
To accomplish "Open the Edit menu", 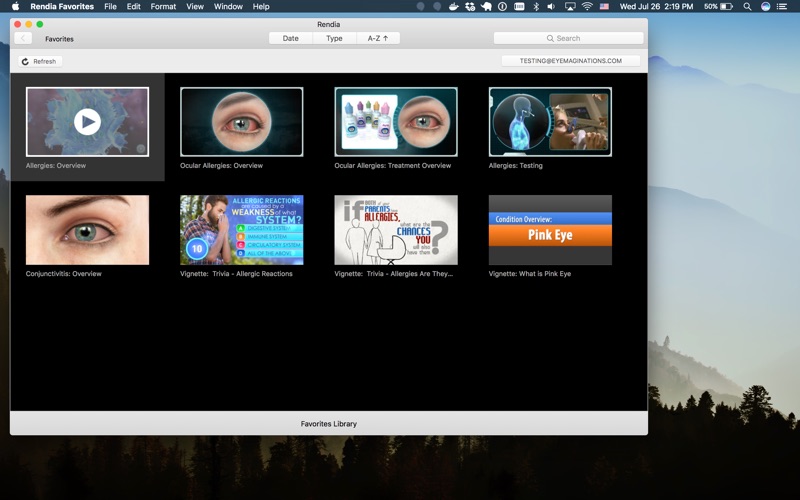I will (134, 7).
